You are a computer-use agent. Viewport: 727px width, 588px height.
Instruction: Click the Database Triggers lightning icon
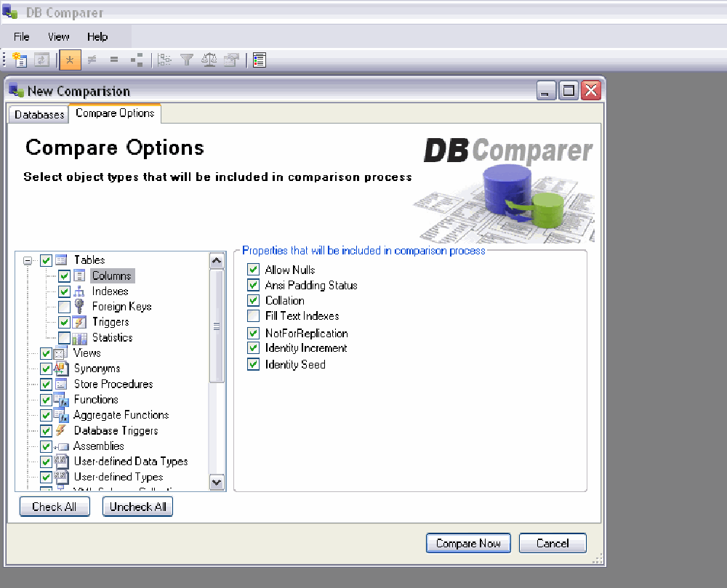click(60, 430)
